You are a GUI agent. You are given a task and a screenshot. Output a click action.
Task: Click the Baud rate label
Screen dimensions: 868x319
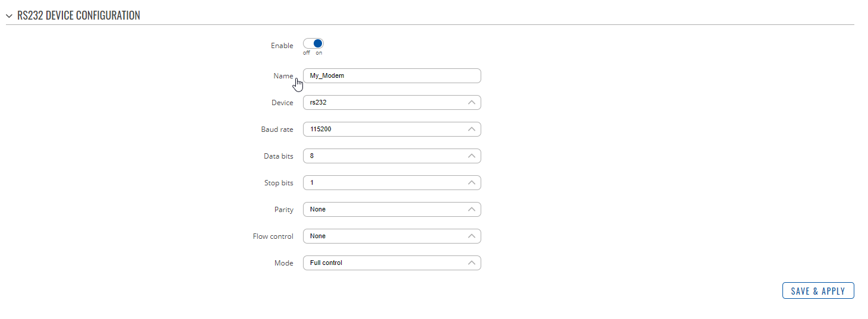point(277,130)
